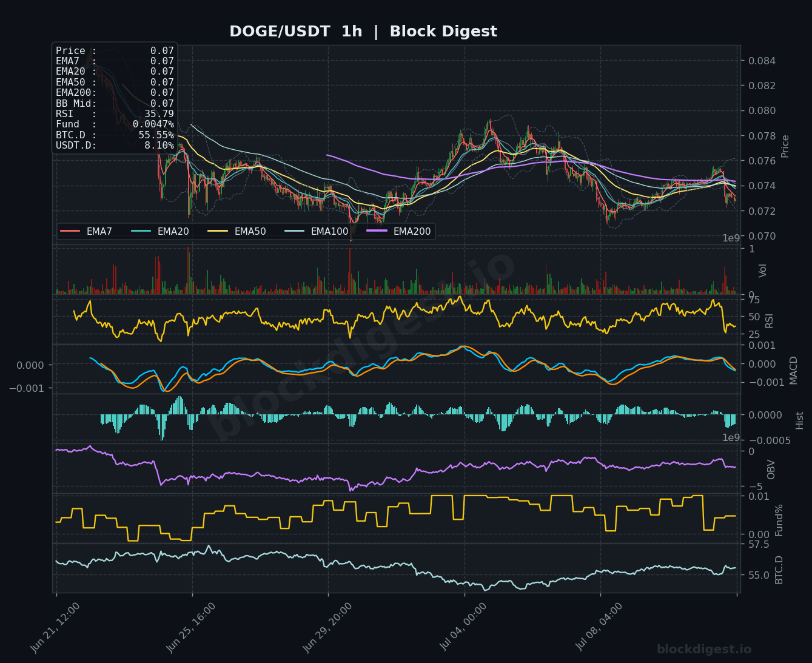Click the OBV axis label
The height and width of the screenshot is (663, 812).
(771, 469)
